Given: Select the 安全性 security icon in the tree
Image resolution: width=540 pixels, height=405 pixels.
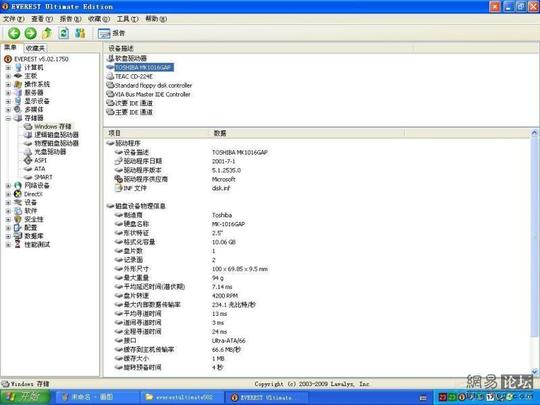Looking at the screenshot, I should (x=18, y=219).
